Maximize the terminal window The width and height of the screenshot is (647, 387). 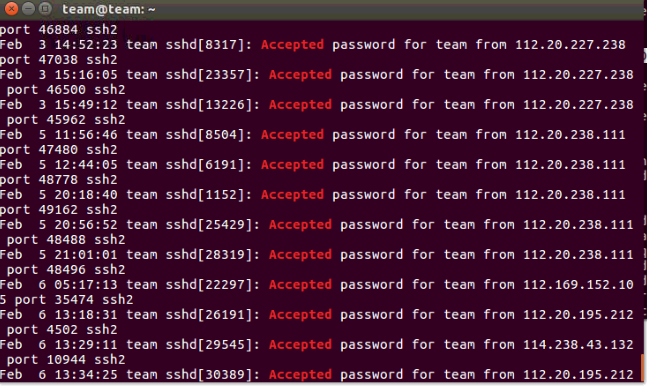(45, 8)
